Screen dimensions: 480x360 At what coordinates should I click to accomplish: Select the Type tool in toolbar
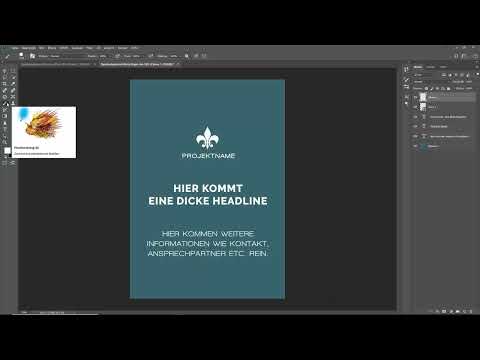pos(5,129)
